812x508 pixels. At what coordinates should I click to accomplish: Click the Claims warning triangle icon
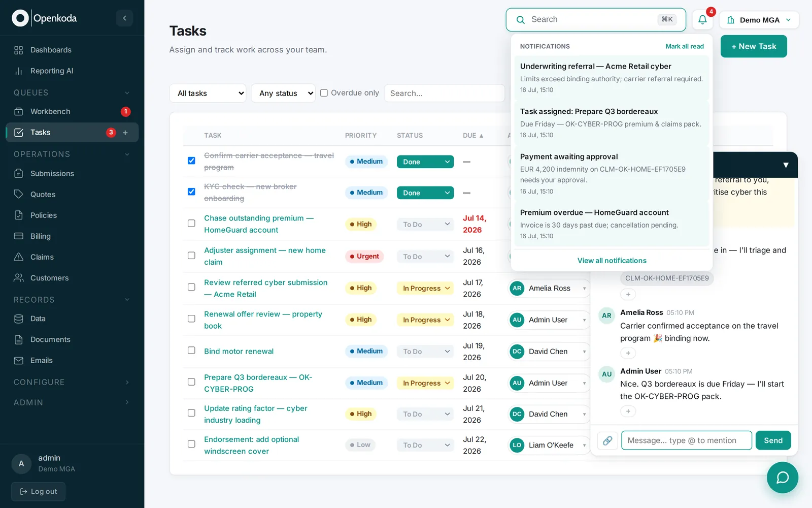click(x=19, y=257)
